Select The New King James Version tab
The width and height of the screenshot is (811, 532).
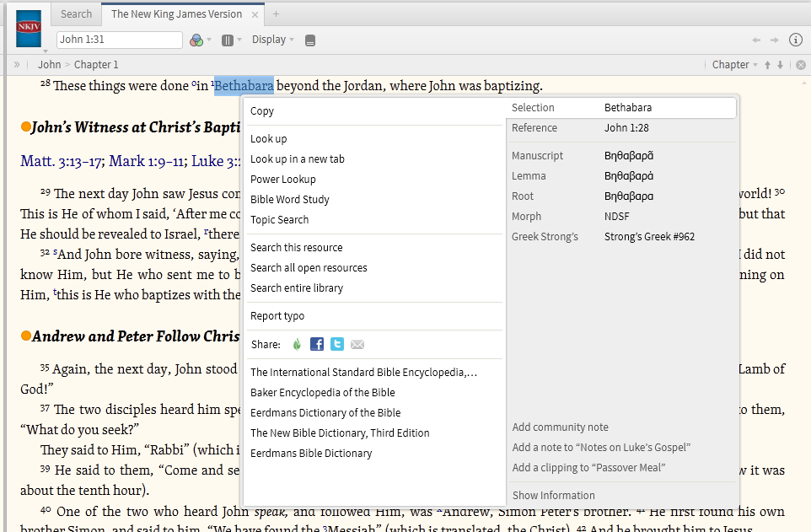176,14
